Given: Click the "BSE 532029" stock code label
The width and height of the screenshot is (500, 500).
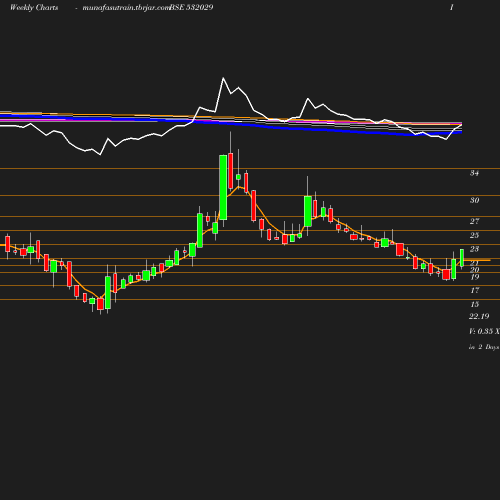Looking at the screenshot, I should pyautogui.click(x=191, y=7).
